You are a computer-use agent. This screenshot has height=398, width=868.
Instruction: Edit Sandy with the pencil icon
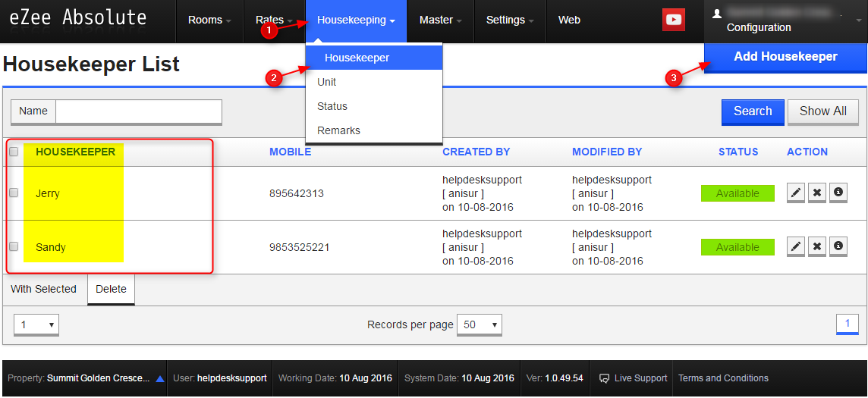coord(795,246)
